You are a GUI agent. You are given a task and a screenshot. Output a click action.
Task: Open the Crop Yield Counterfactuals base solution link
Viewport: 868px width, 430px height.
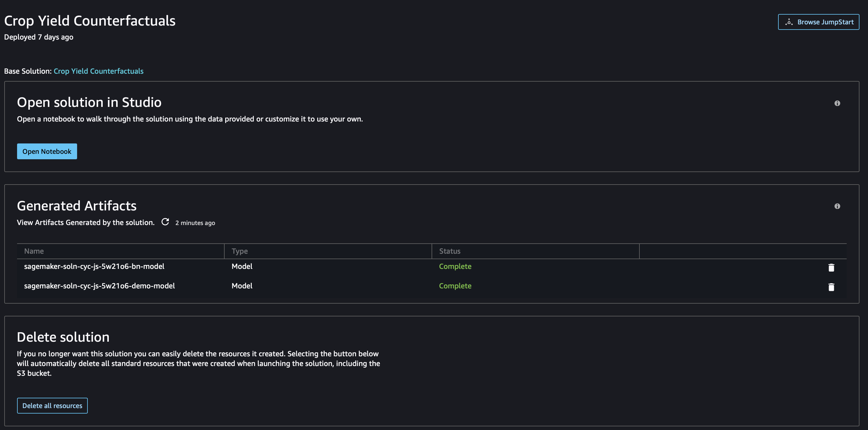coord(98,71)
